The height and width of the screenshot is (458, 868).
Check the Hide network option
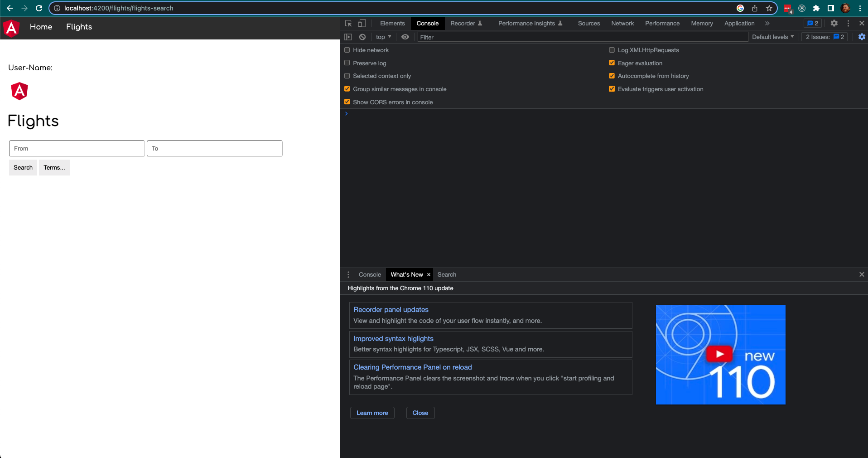click(347, 50)
